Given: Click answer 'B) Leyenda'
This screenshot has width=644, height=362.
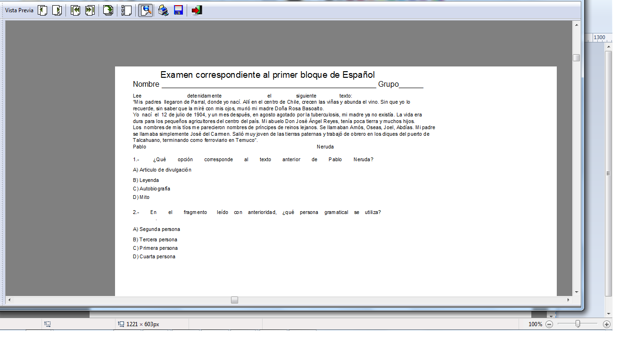Looking at the screenshot, I should [x=146, y=180].
